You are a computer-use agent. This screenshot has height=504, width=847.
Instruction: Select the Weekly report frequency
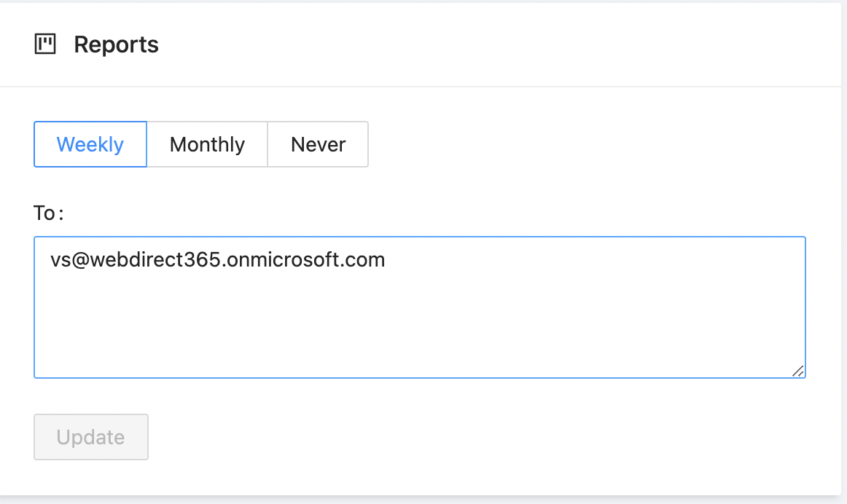point(90,144)
